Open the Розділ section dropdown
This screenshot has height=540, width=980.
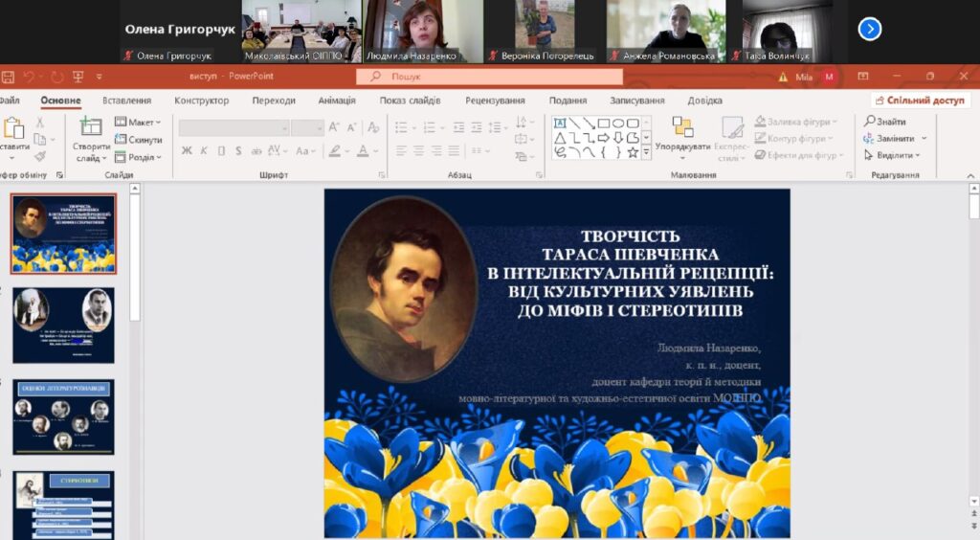click(138, 157)
